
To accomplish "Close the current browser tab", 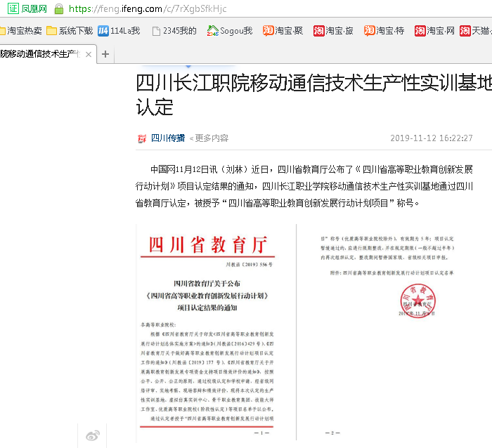I will 89,55.
